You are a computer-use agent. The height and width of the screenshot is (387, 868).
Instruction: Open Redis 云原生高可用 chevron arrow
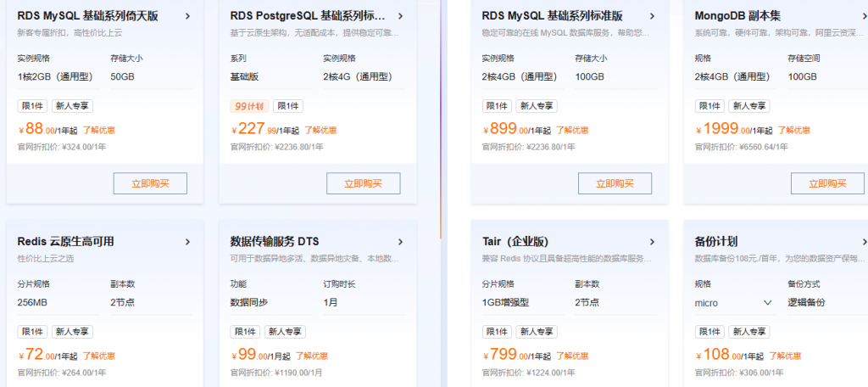tap(187, 242)
